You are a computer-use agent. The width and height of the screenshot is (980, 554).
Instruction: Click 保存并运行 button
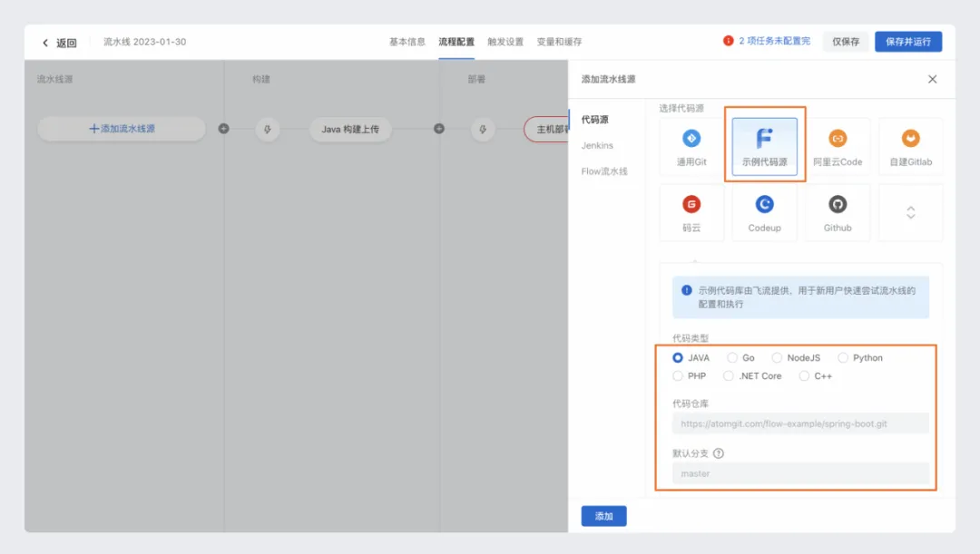908,42
